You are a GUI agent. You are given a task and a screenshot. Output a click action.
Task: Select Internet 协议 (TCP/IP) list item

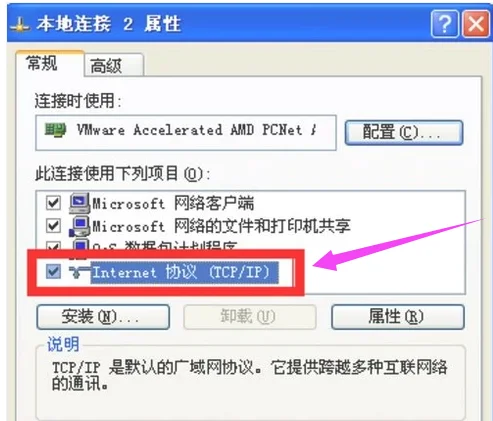185,272
